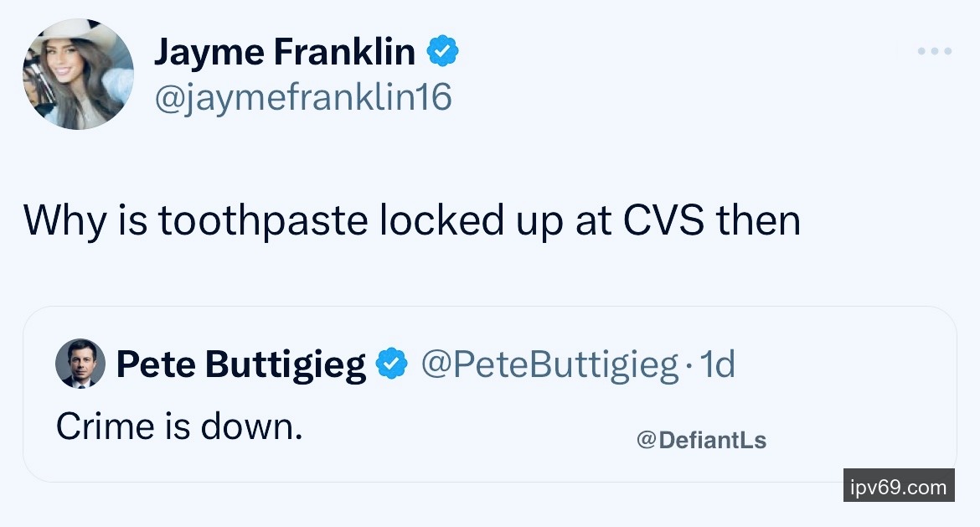Open the @PeteButtigieg handle link
This screenshot has height=527, width=980.
pos(549,364)
